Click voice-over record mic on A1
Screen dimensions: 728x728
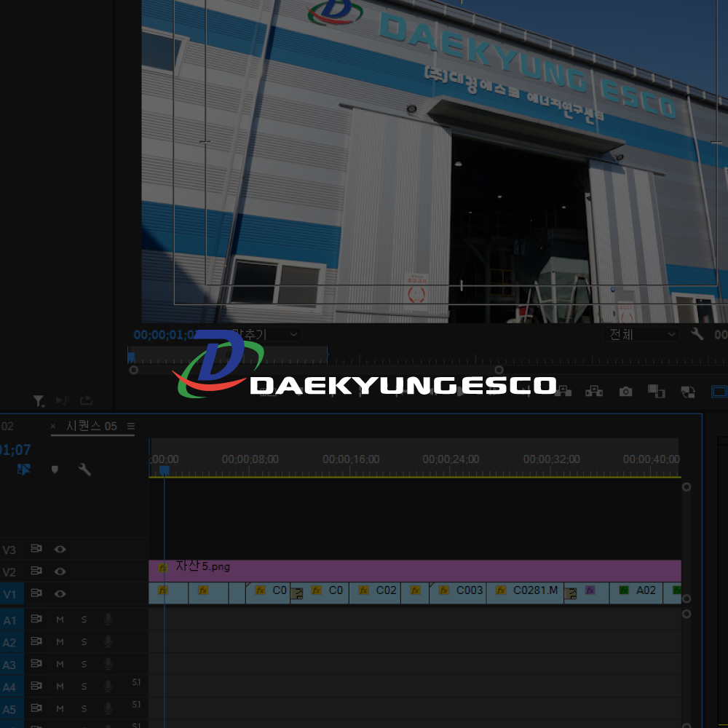[x=108, y=620]
